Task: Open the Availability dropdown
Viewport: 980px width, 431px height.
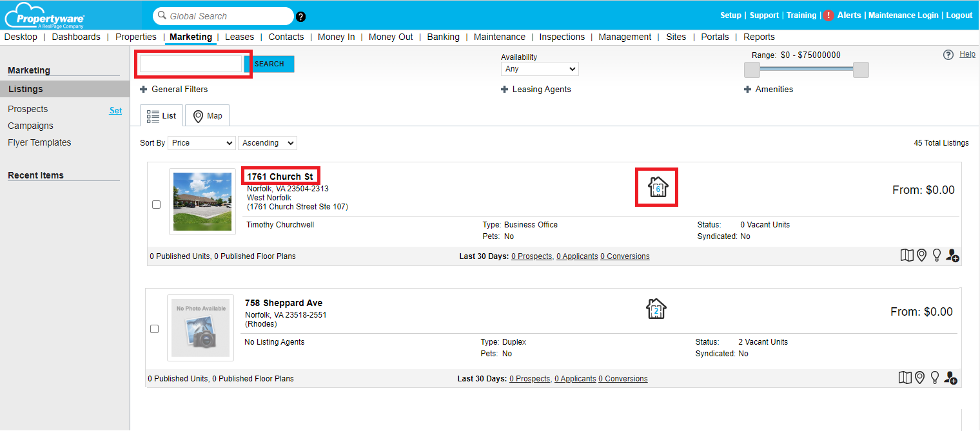Action: tap(540, 68)
